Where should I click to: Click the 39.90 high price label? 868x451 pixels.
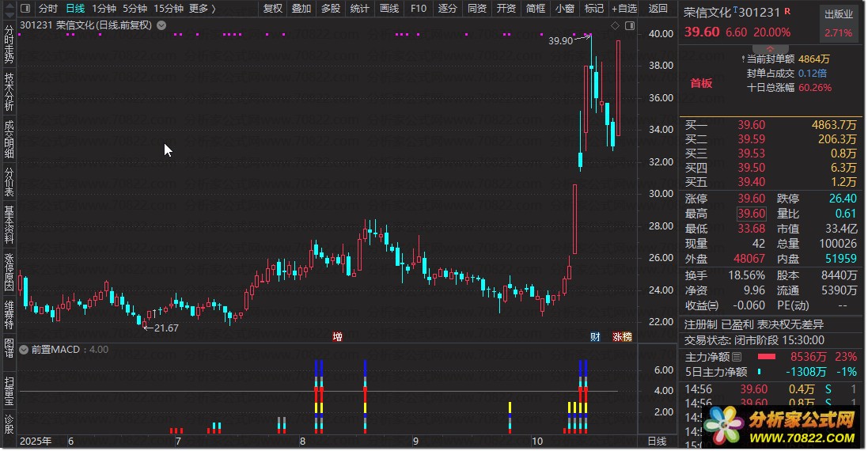click(560, 41)
